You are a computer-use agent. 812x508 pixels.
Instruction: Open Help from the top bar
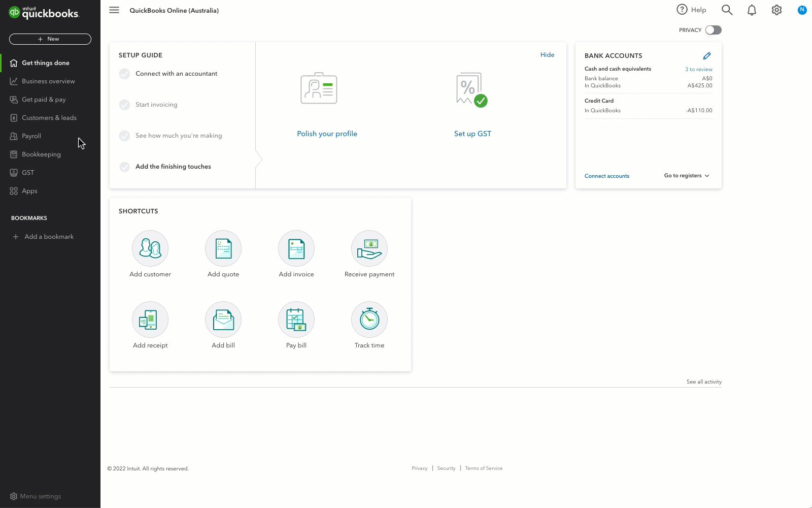coord(691,10)
